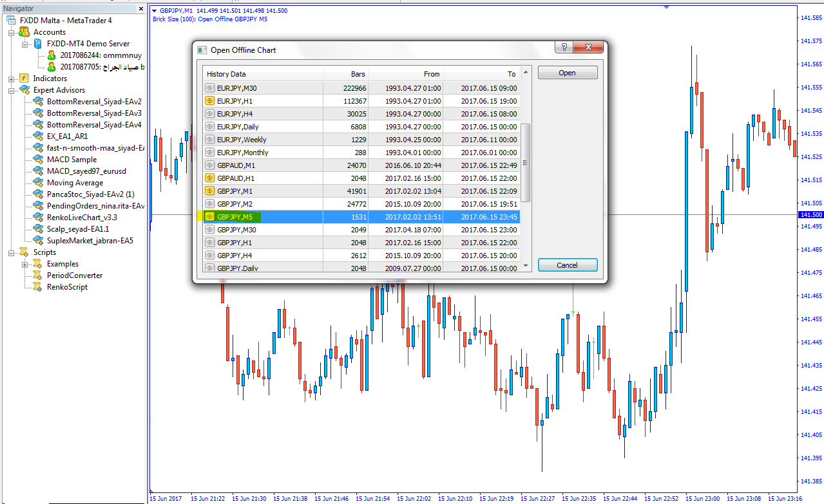
Task: Expand the Indicators tree node
Action: click(11, 79)
